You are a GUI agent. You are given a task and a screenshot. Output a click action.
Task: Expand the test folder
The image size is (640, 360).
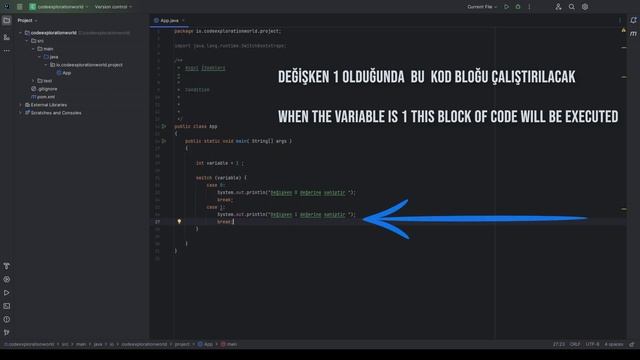click(x=33, y=81)
